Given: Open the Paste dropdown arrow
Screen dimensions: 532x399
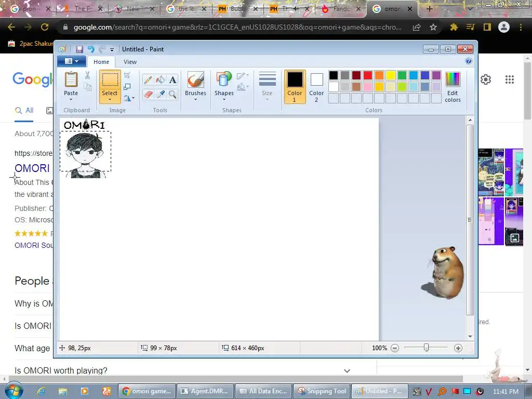Looking at the screenshot, I should [x=71, y=100].
